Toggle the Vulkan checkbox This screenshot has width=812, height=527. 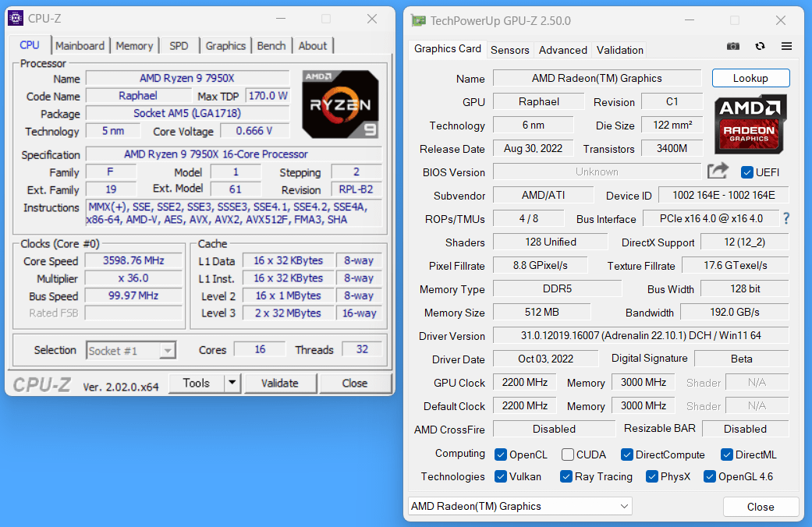click(x=500, y=476)
